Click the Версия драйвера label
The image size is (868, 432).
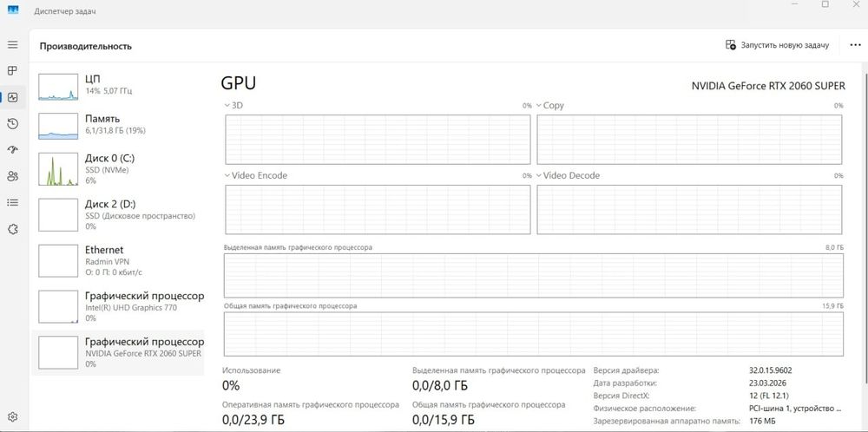click(626, 370)
